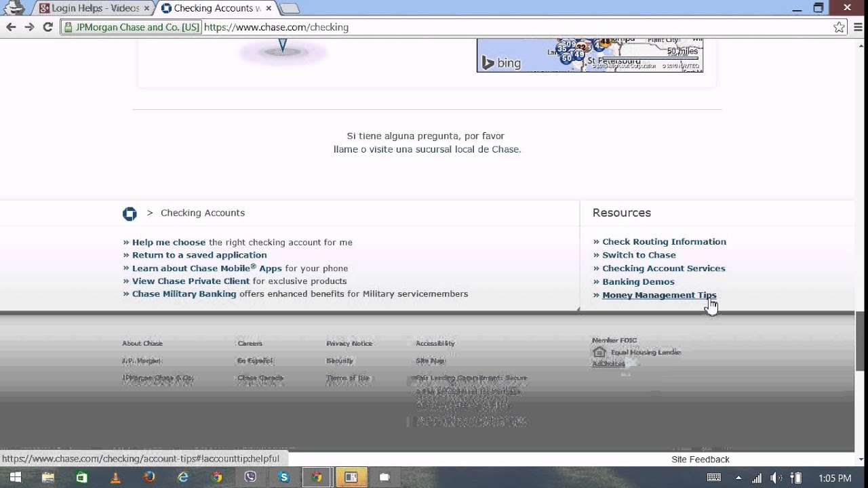Screen dimensions: 868x488
Task: Open the Security footer link
Action: tap(340, 361)
